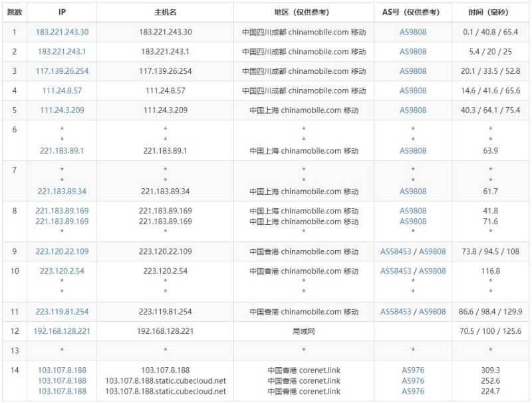Open AS9808 link in hop 5 row

[x=413, y=110]
